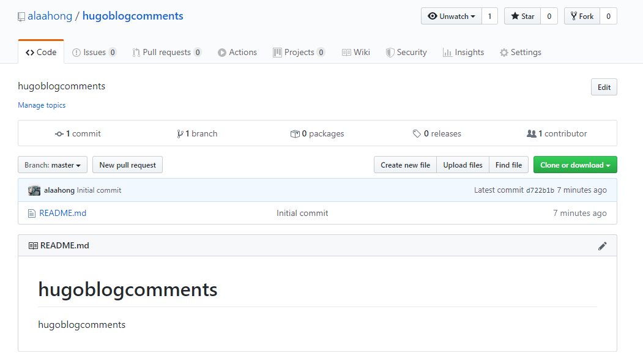Click the alaahong author name in commit bar
The height and width of the screenshot is (364, 643).
click(x=59, y=190)
